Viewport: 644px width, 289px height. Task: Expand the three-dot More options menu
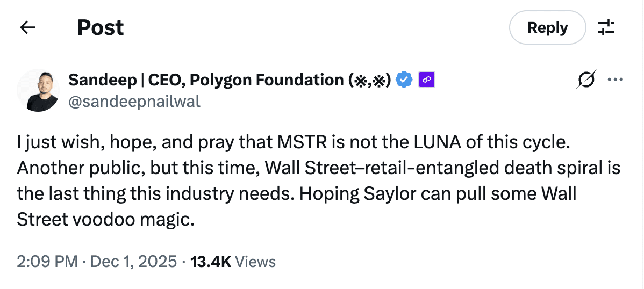[x=614, y=80]
